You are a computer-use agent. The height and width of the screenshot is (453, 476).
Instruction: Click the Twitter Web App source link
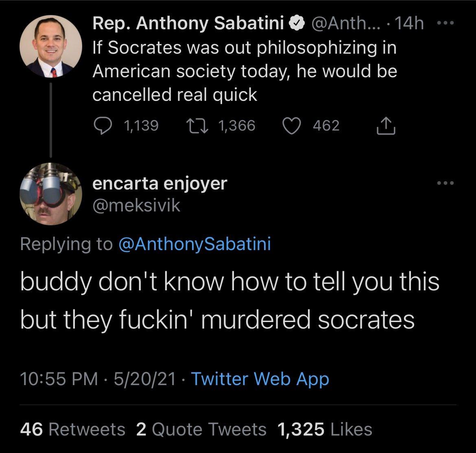[259, 379]
